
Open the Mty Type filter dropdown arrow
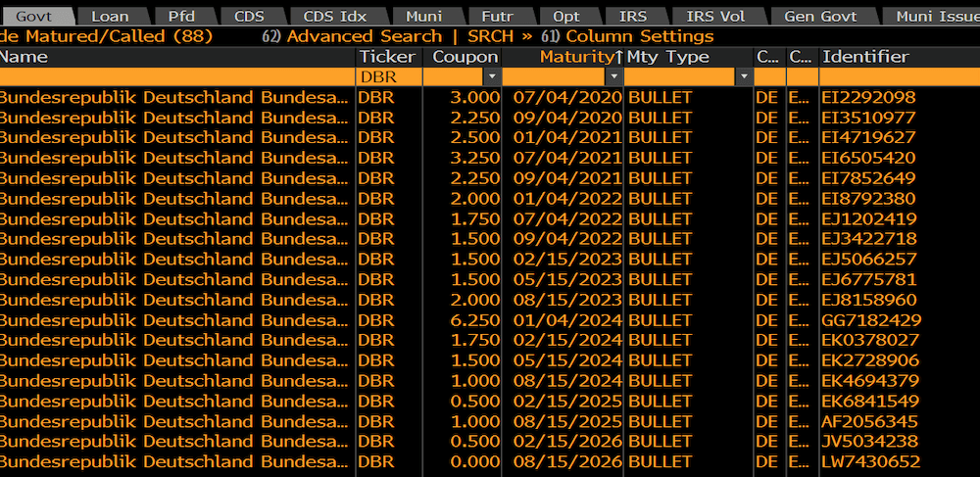click(744, 76)
